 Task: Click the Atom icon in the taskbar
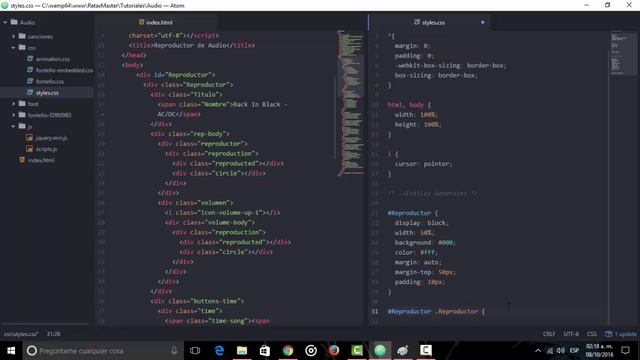[380, 351]
